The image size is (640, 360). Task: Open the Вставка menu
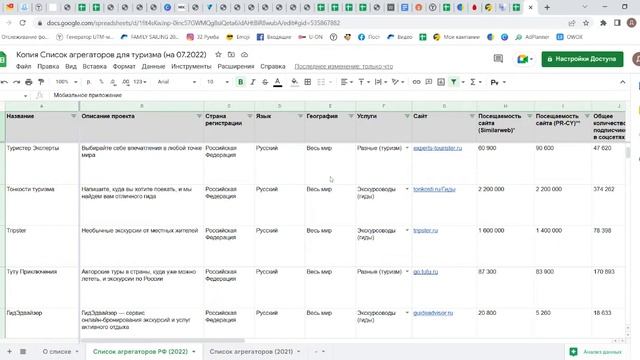[x=94, y=66]
